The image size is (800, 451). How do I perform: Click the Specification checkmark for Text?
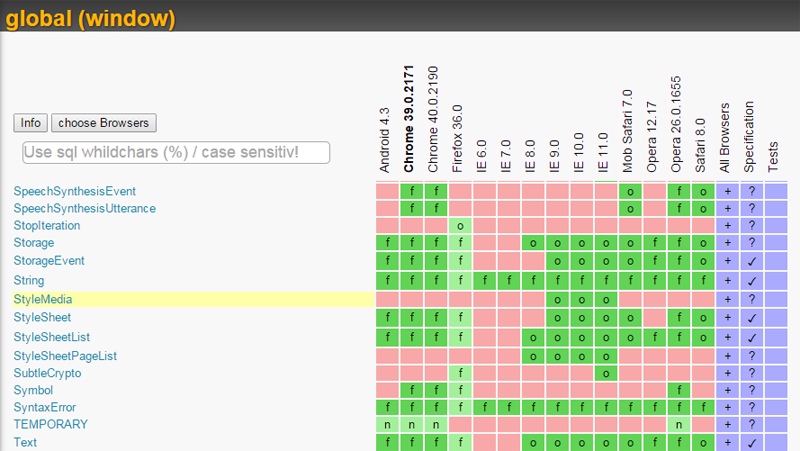click(752, 443)
